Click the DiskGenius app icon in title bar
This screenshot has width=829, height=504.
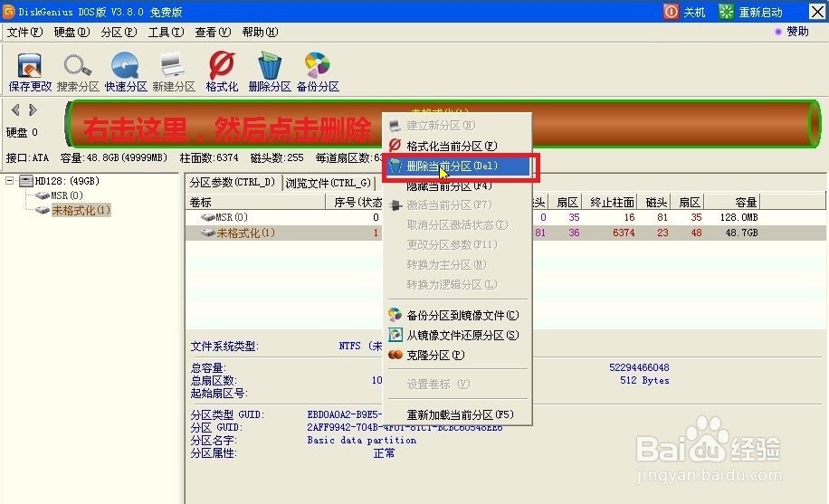pyautogui.click(x=8, y=11)
